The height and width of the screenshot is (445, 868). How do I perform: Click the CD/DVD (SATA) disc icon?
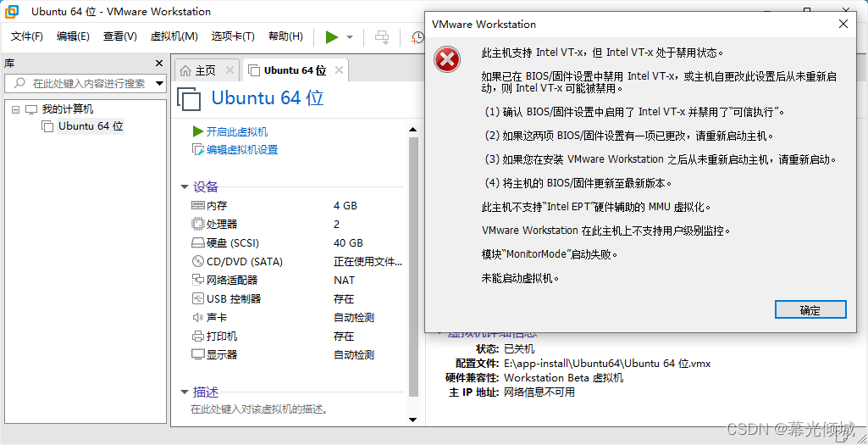(198, 262)
